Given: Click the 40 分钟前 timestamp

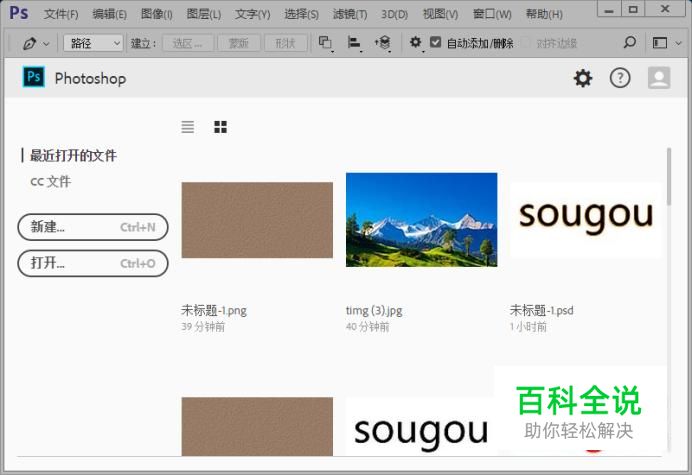Looking at the screenshot, I should 368,327.
